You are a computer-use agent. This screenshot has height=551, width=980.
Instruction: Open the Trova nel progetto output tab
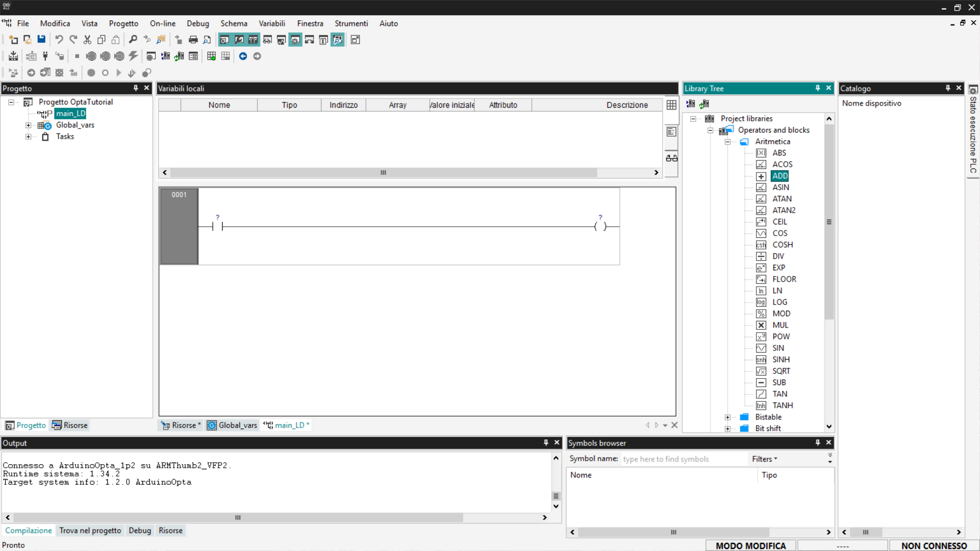pyautogui.click(x=90, y=531)
